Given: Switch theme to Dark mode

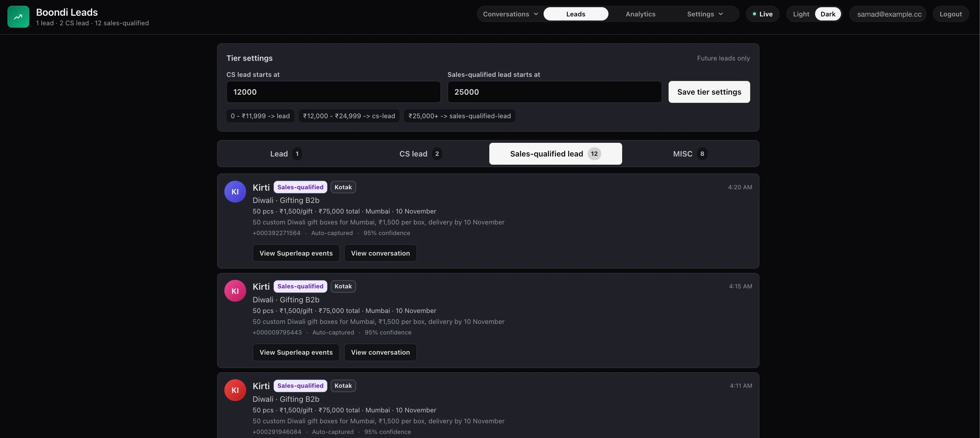Looking at the screenshot, I should point(828,14).
